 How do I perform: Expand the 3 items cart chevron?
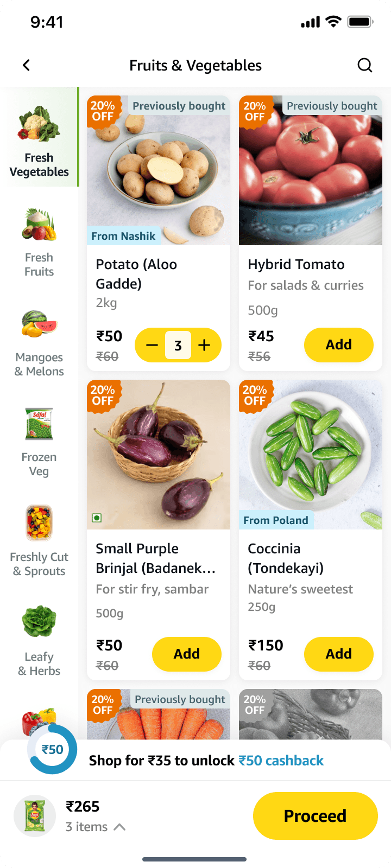[x=120, y=827]
